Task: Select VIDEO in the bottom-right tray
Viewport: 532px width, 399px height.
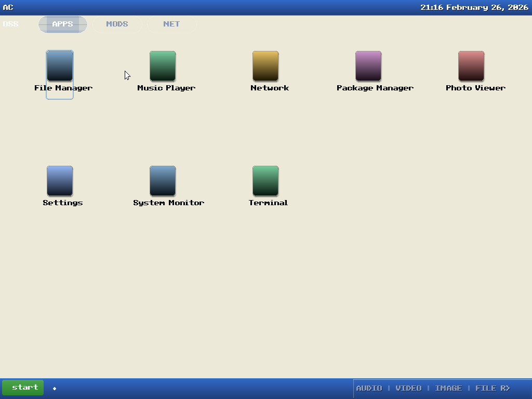Action: point(408,388)
